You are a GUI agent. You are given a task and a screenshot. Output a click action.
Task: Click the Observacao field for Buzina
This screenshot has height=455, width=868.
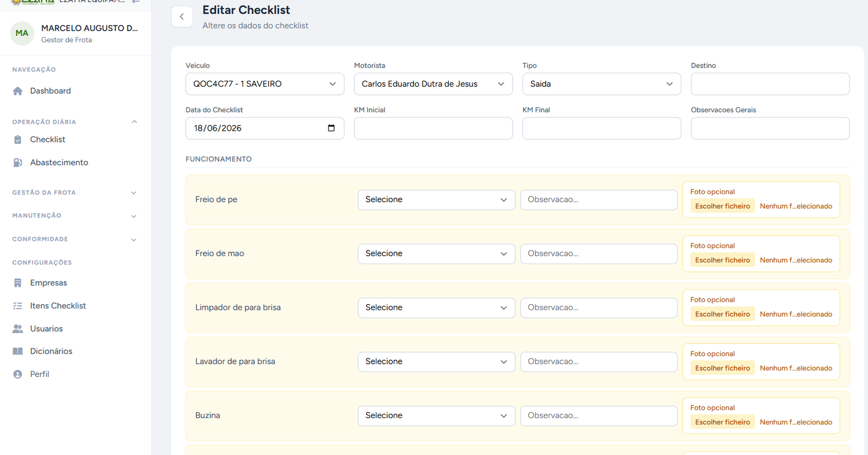(599, 415)
